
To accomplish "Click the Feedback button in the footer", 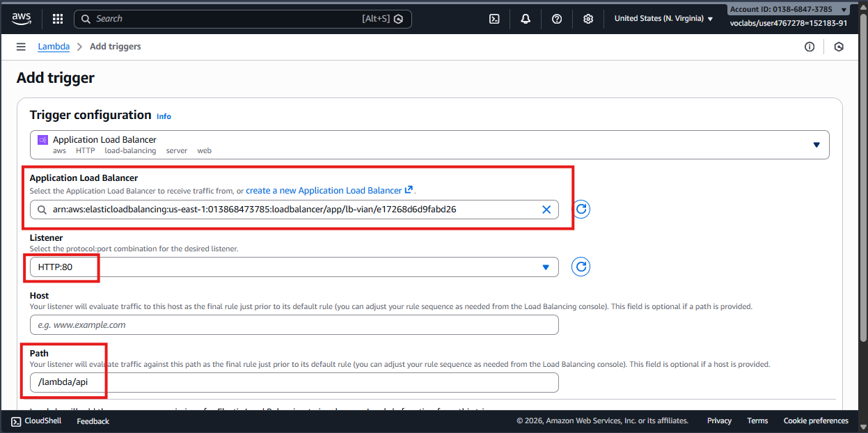I will tap(93, 421).
